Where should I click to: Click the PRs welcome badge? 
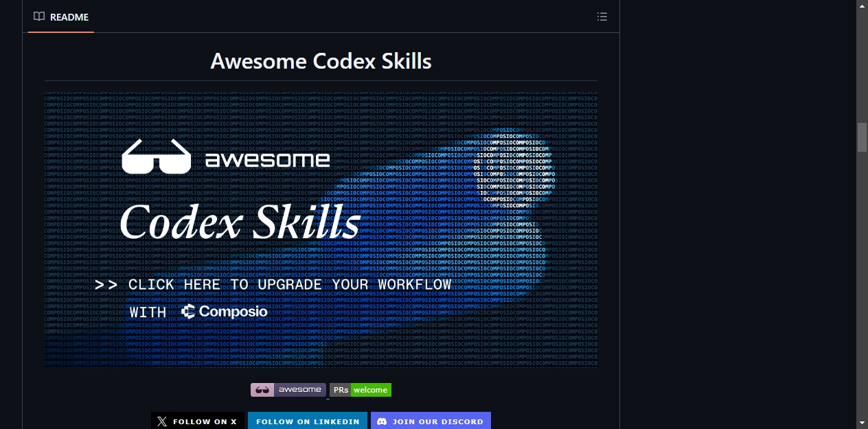[361, 390]
